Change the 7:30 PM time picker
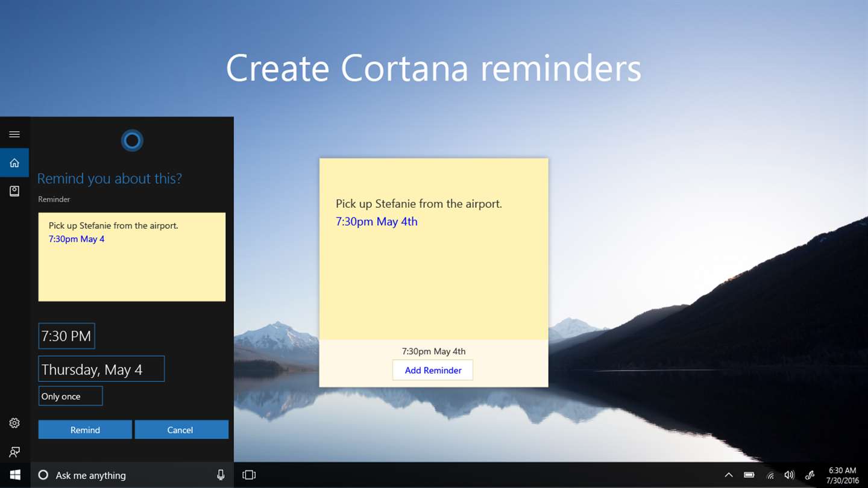The height and width of the screenshot is (488, 868). [66, 336]
